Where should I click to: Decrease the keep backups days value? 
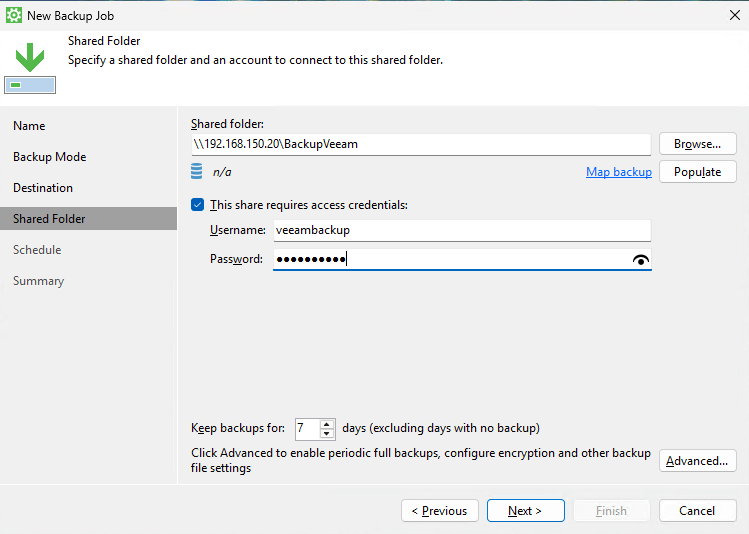pyautogui.click(x=328, y=434)
